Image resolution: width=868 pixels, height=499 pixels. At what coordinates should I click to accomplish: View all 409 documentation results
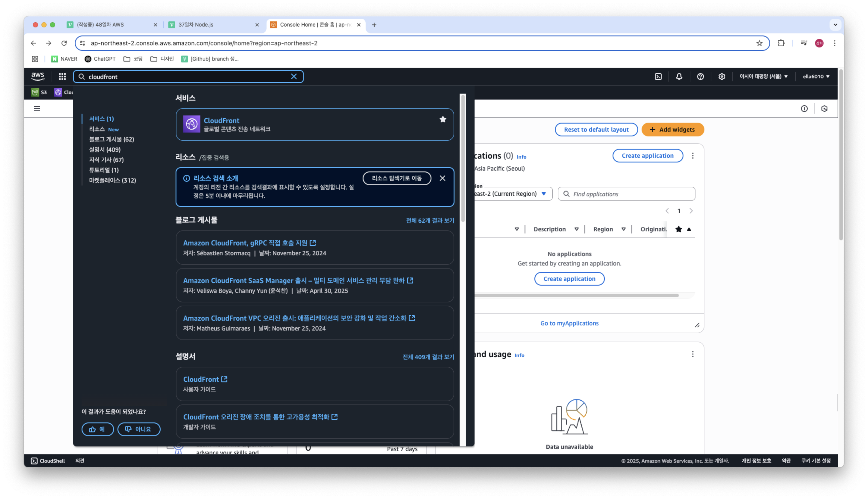point(428,357)
